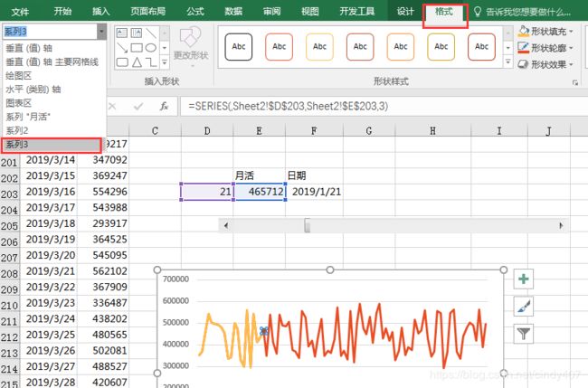Select the triangle shape
This screenshot has width=588, height=388.
pos(137,62)
